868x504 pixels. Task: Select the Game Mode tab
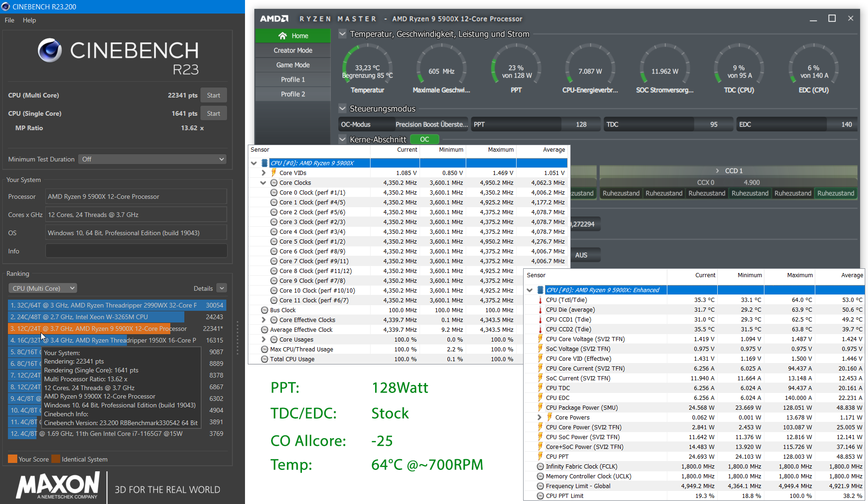pyautogui.click(x=293, y=65)
